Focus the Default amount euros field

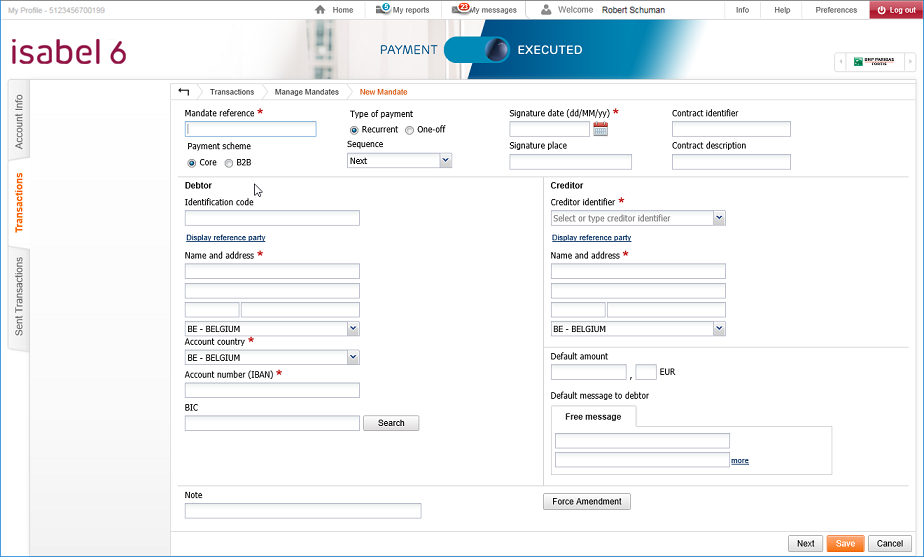(588, 372)
